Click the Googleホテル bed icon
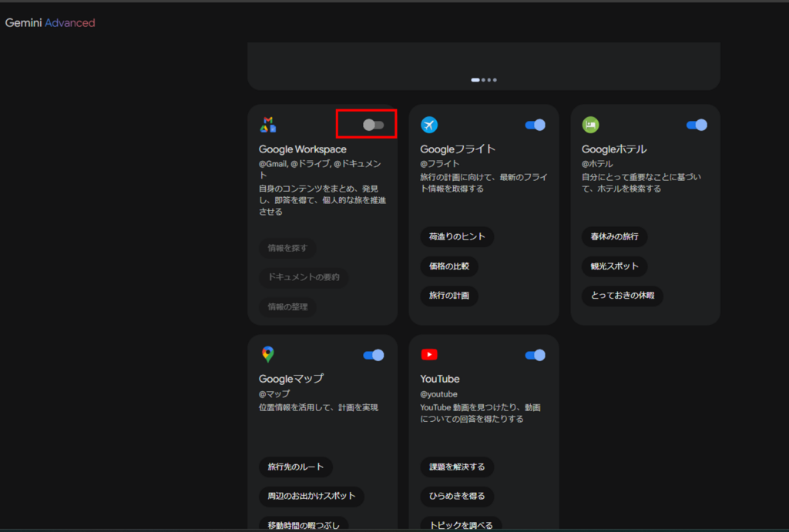Viewport: 789px width, 532px height. point(591,125)
